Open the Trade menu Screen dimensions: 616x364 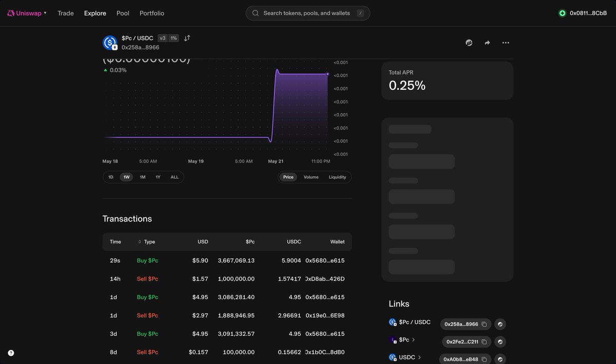66,13
